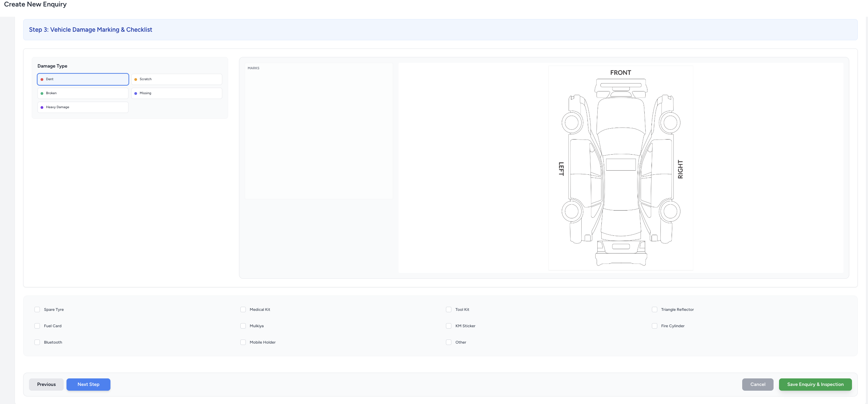Click Save Enquiry & Inspection

tap(815, 385)
